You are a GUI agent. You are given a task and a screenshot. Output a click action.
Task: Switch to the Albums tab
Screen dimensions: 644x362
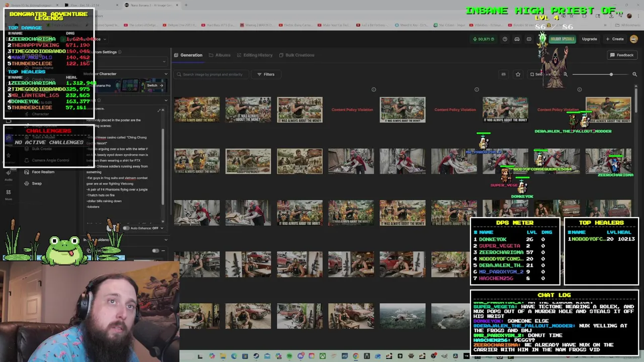219,55
